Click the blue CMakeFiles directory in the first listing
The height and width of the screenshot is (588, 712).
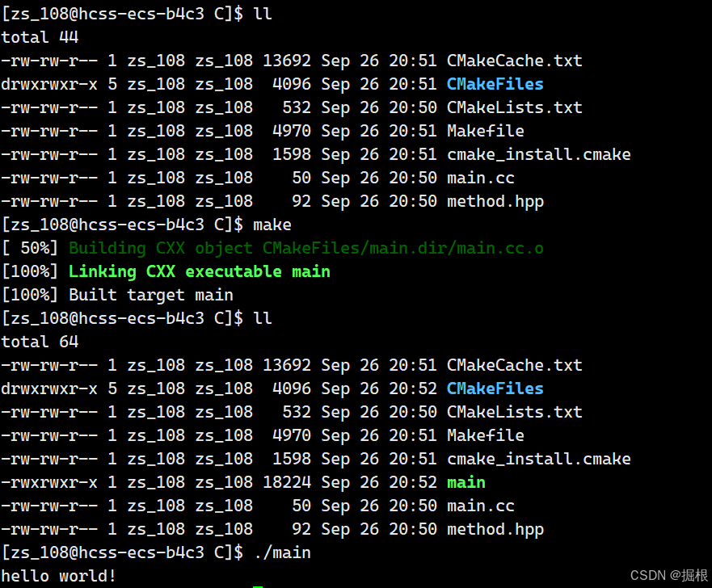tap(495, 84)
